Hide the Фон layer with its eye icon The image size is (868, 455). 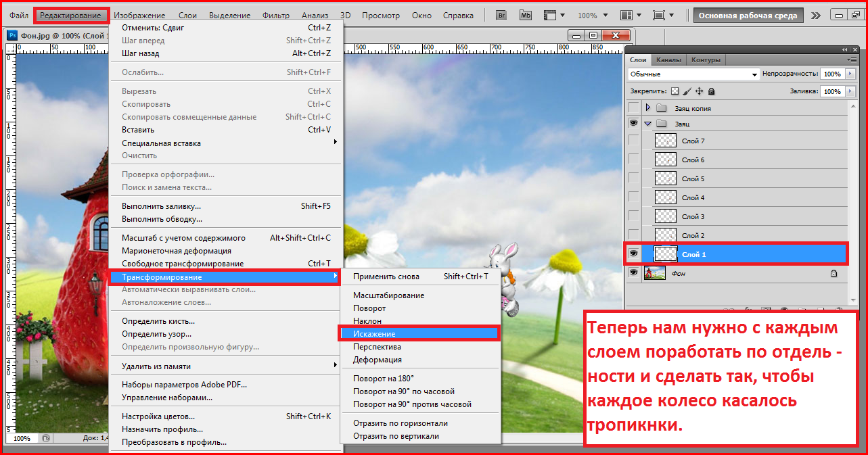point(633,272)
